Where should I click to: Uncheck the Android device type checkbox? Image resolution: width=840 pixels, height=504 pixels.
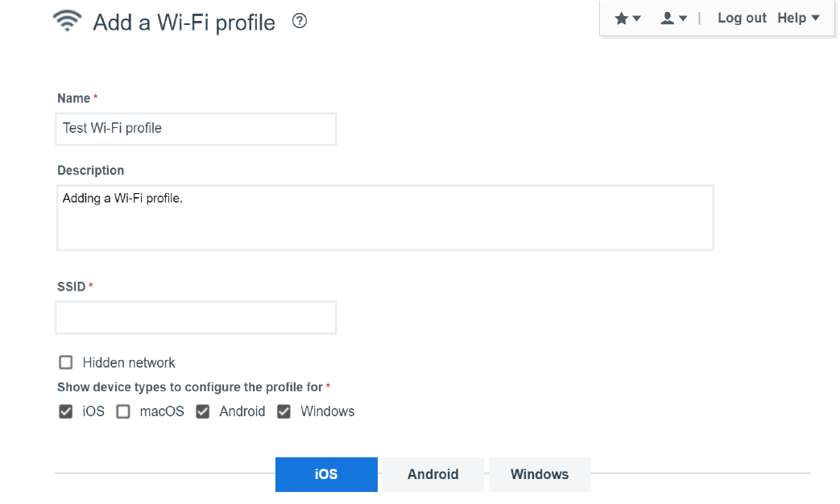(x=203, y=411)
